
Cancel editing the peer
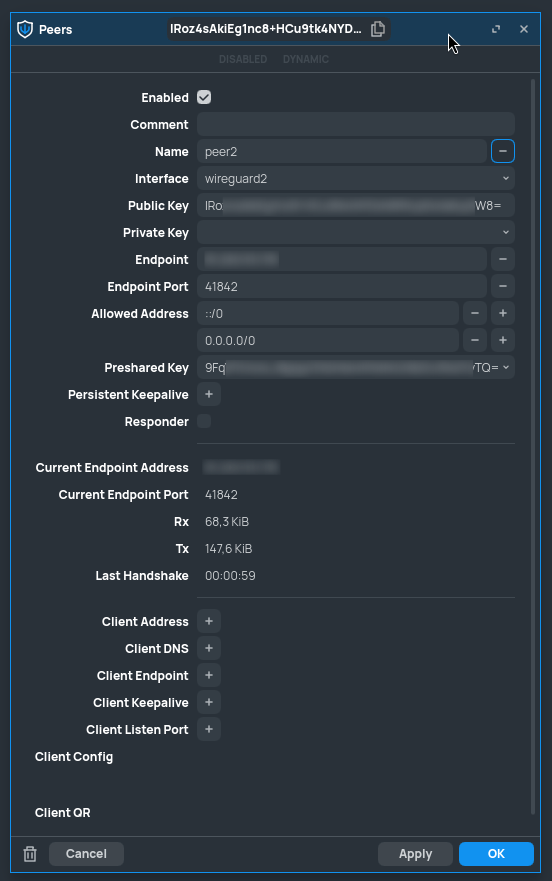[86, 854]
